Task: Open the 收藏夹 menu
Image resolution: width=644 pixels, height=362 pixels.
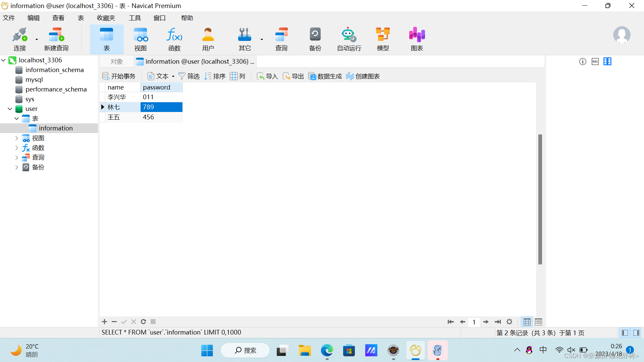Action: point(106,18)
